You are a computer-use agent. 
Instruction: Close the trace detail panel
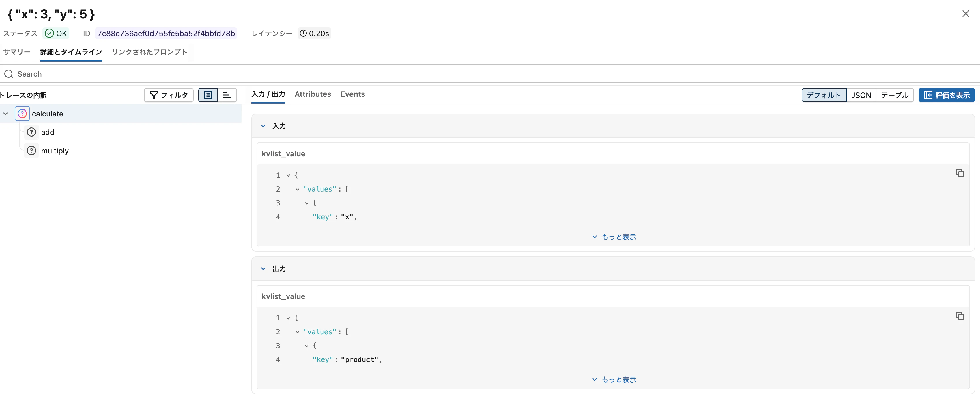point(965,14)
